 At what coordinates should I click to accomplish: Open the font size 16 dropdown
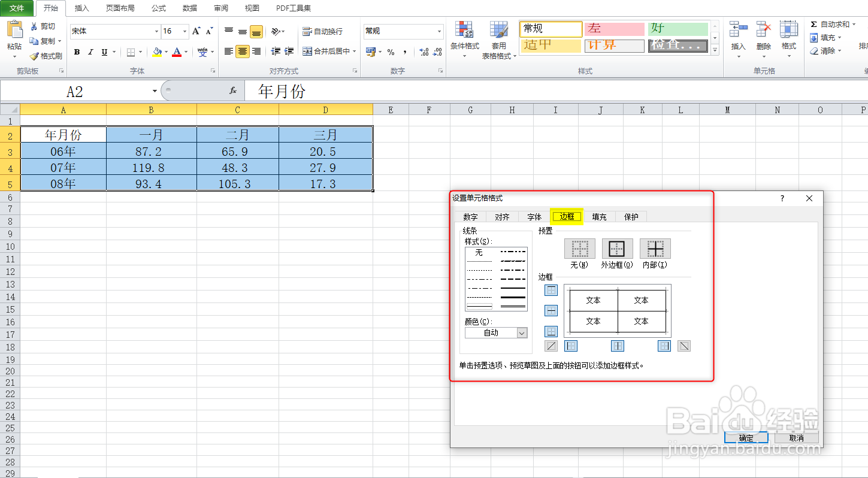click(x=185, y=31)
